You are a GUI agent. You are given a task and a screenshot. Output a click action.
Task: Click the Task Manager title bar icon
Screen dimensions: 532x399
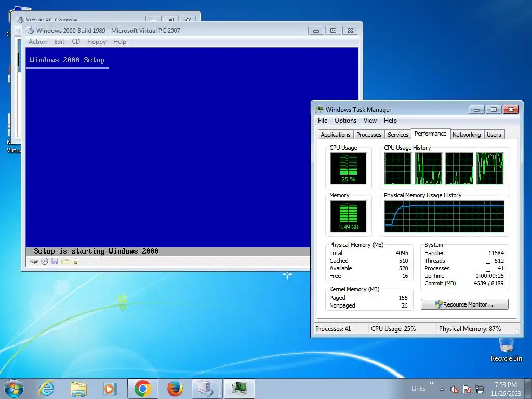tap(320, 109)
